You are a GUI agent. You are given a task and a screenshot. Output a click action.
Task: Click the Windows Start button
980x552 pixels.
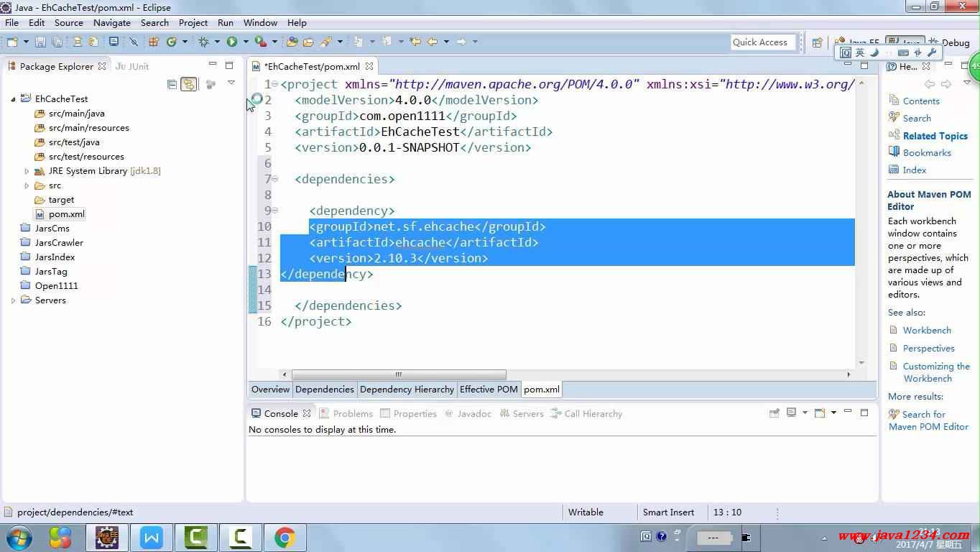pyautogui.click(x=19, y=537)
